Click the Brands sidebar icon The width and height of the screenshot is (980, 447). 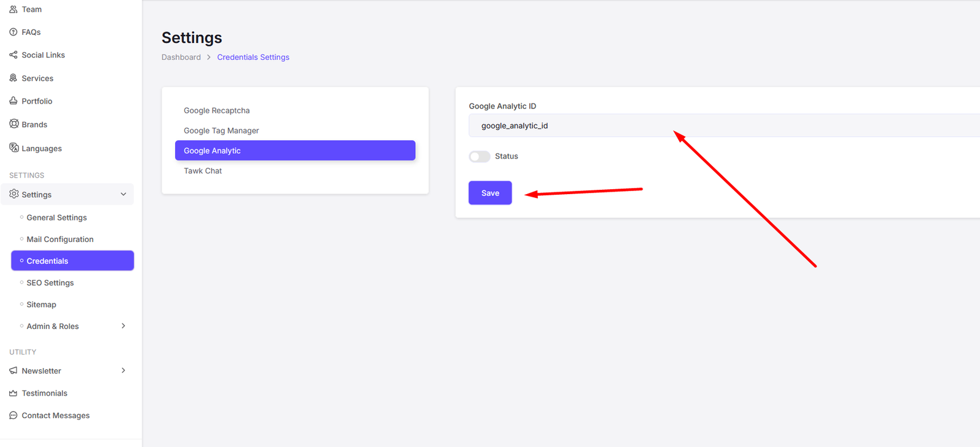[x=14, y=124]
